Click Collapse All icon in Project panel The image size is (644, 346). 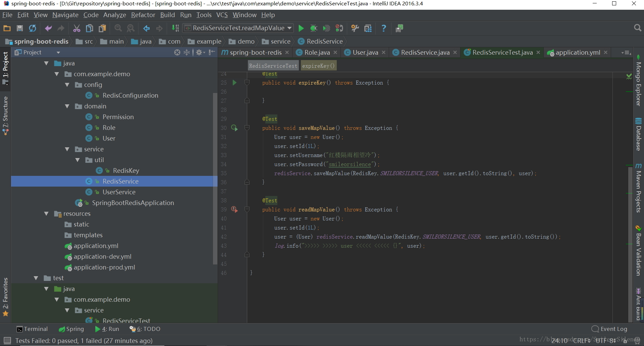coord(187,52)
